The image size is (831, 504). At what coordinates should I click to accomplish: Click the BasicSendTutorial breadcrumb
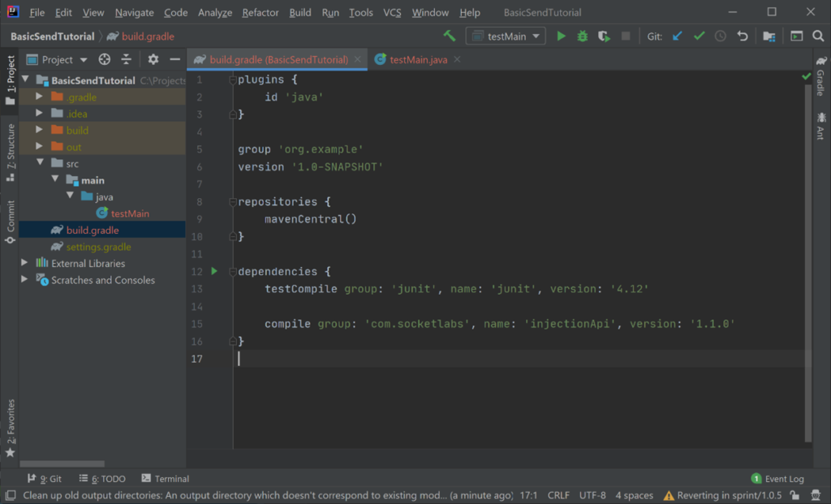(x=53, y=36)
